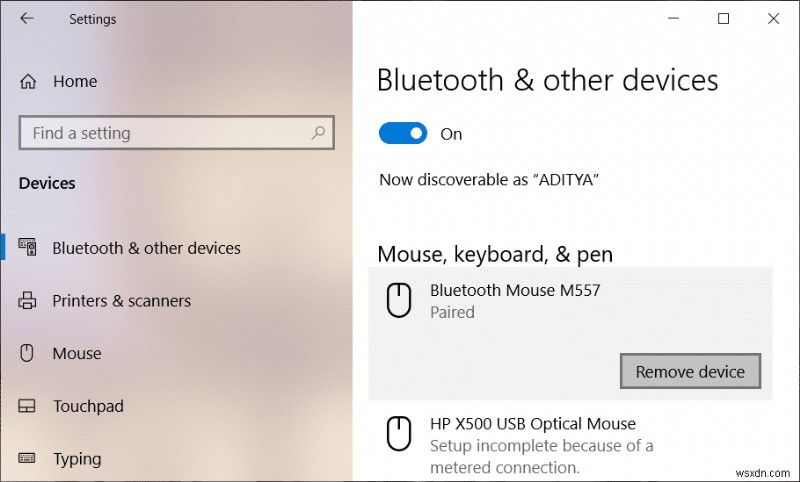Open the Printers & scanners section
This screenshot has height=482, width=800.
click(x=121, y=301)
